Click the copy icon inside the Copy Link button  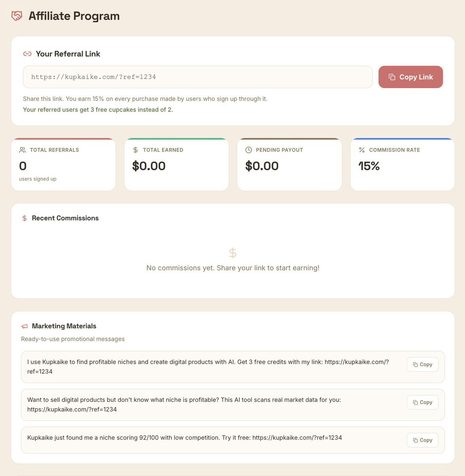point(392,77)
